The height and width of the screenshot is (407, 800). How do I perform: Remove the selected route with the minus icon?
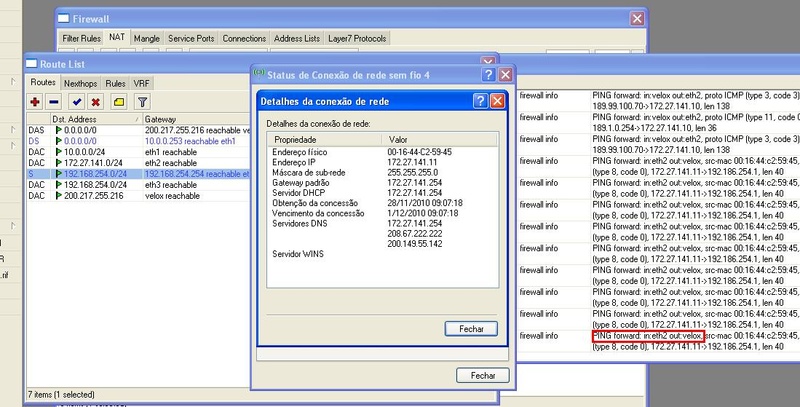(54, 102)
